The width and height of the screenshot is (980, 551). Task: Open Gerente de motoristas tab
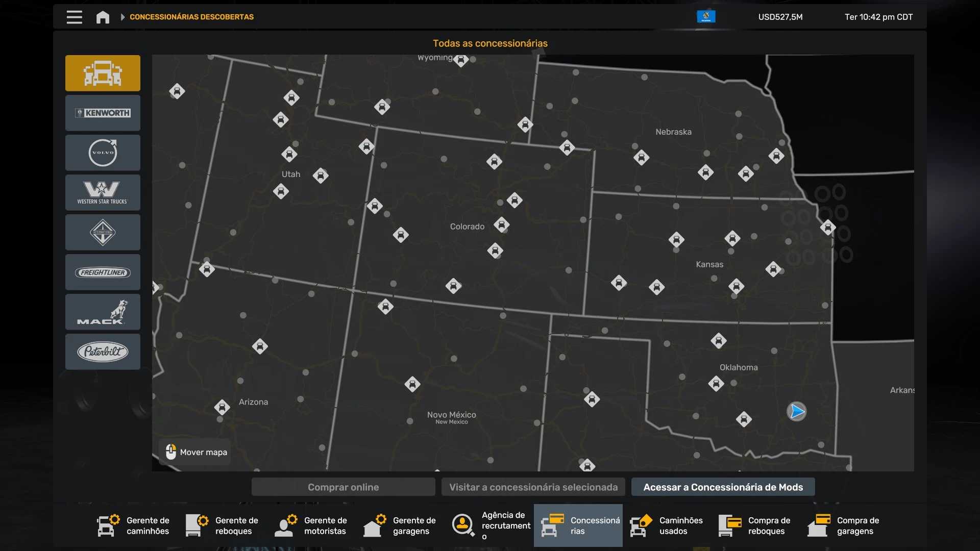click(312, 525)
